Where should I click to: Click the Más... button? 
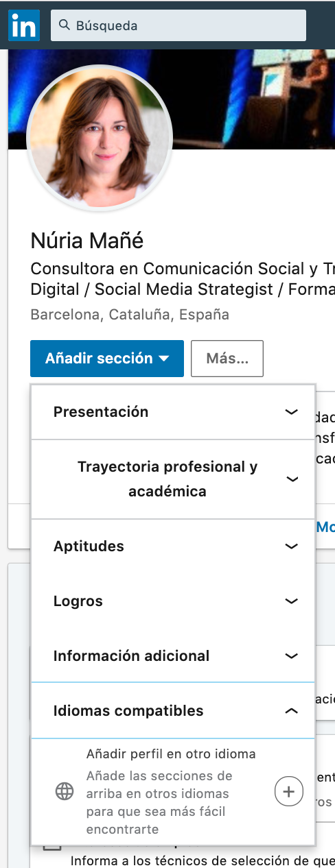point(227,359)
